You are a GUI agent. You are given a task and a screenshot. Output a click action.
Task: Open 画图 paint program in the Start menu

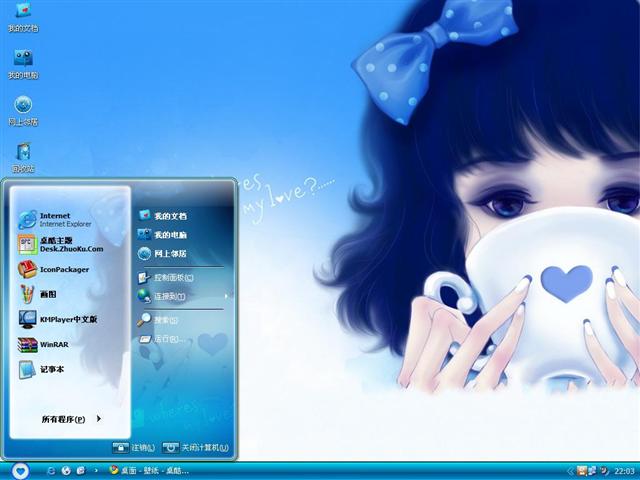38,294
